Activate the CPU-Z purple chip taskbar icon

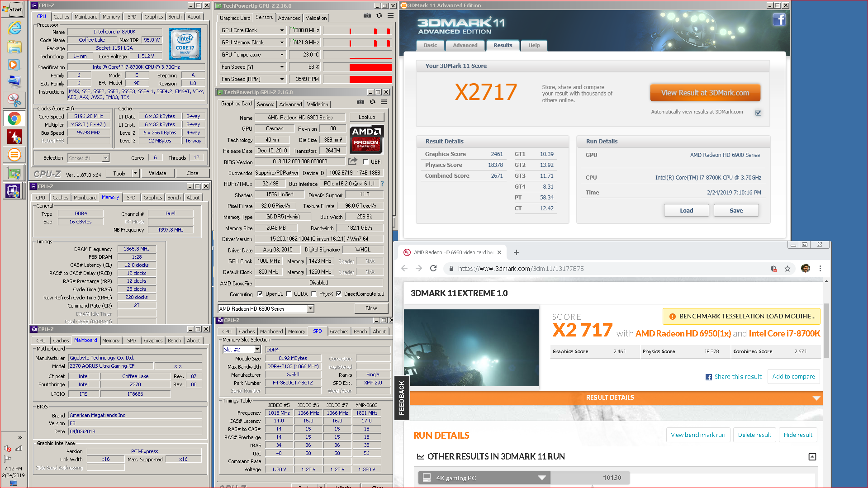click(x=13, y=191)
